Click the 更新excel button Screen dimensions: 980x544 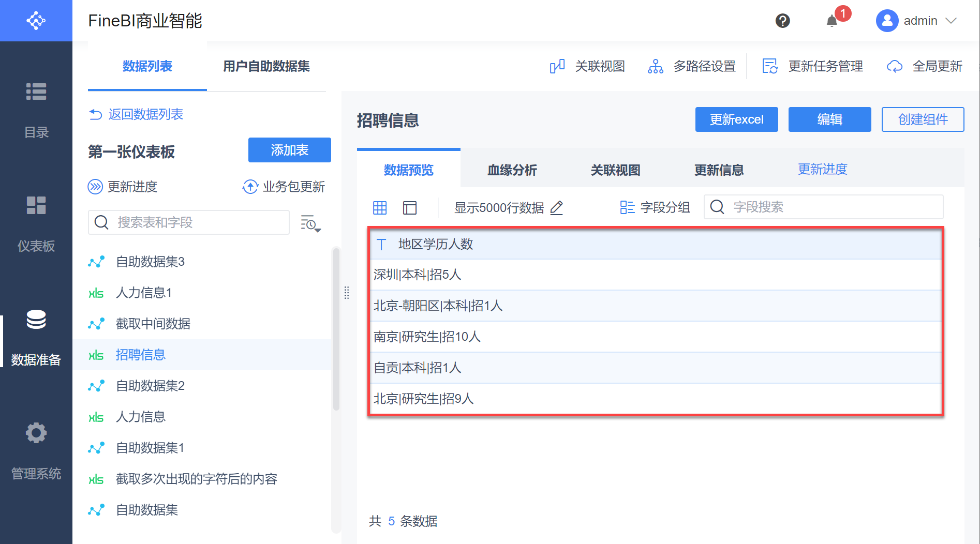pos(736,119)
